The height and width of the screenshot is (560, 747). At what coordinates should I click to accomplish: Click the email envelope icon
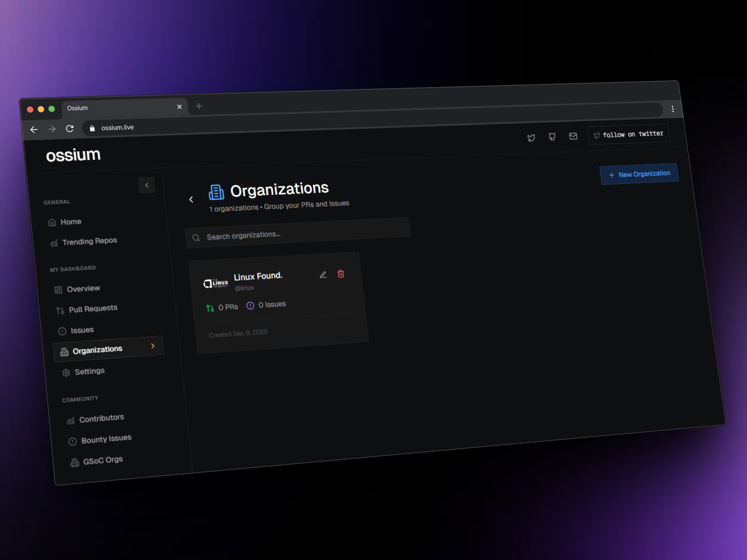pos(573,136)
